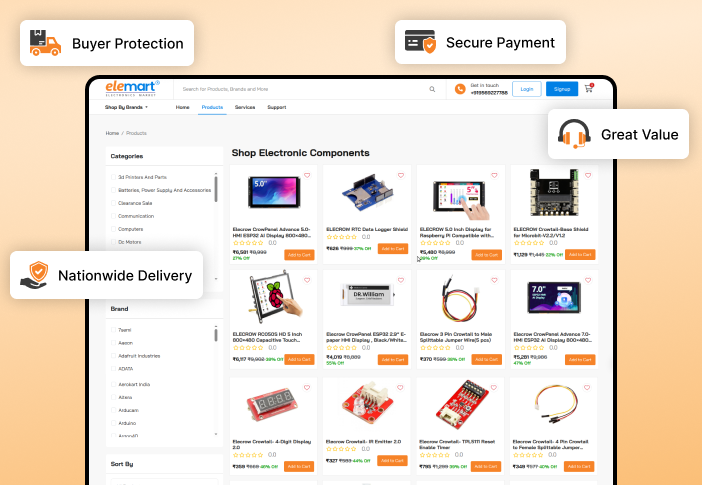The width and height of the screenshot is (702, 485).
Task: Wishlist the CrowPanel Advance 5.0 heart icon
Action: (x=307, y=175)
